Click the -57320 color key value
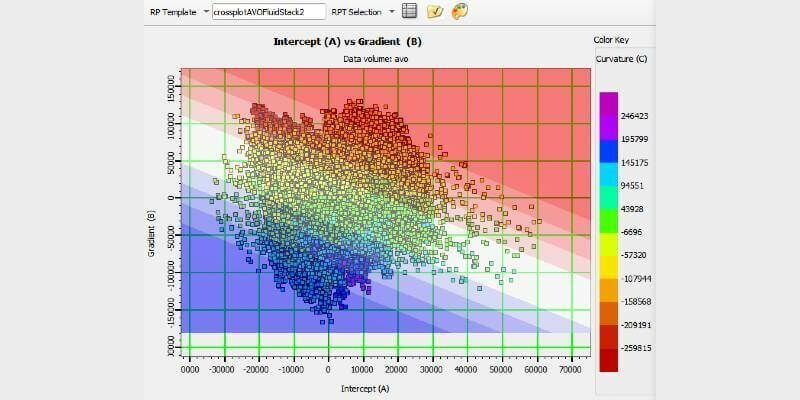The width and height of the screenshot is (800, 400). pyautogui.click(x=634, y=256)
